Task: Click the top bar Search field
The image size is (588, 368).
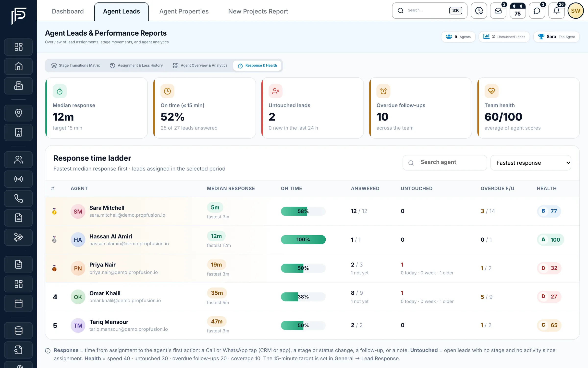Action: point(429,11)
